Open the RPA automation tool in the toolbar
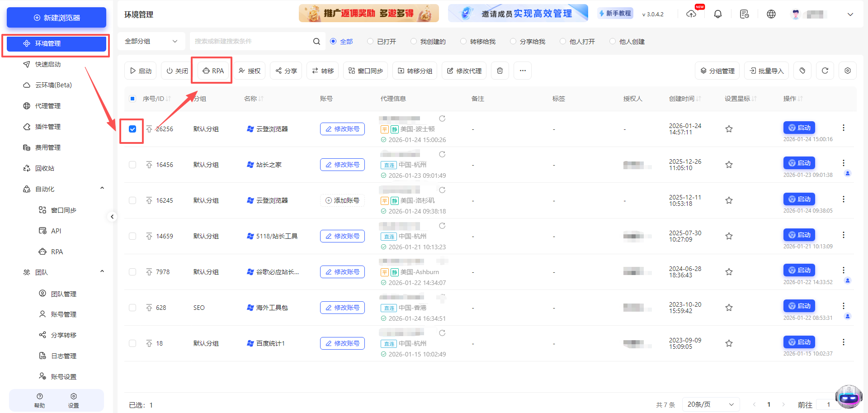 (212, 71)
